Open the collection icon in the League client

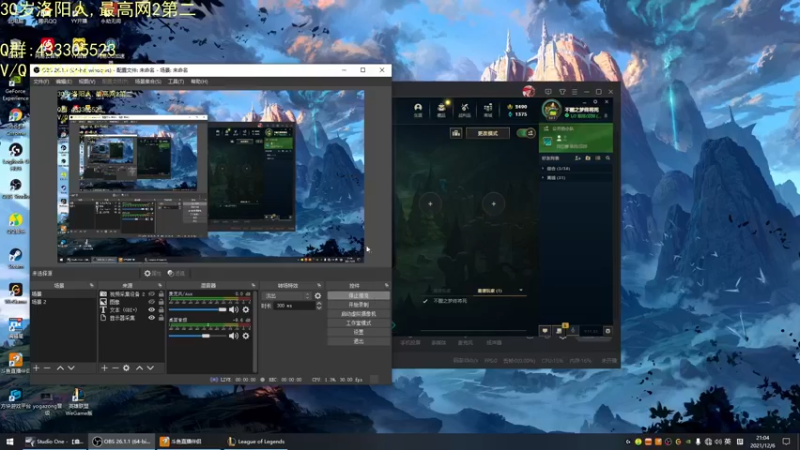pyautogui.click(x=441, y=109)
